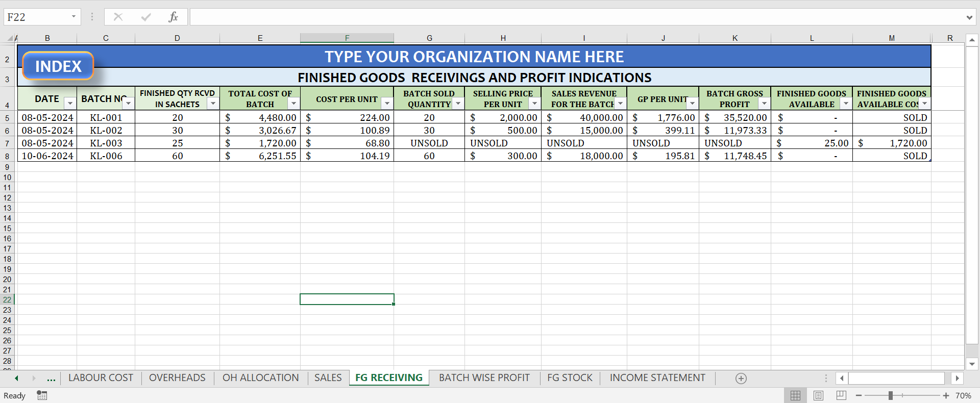Click the vertical scrollbar thumb
This screenshot has height=403, width=980.
[x=972, y=195]
